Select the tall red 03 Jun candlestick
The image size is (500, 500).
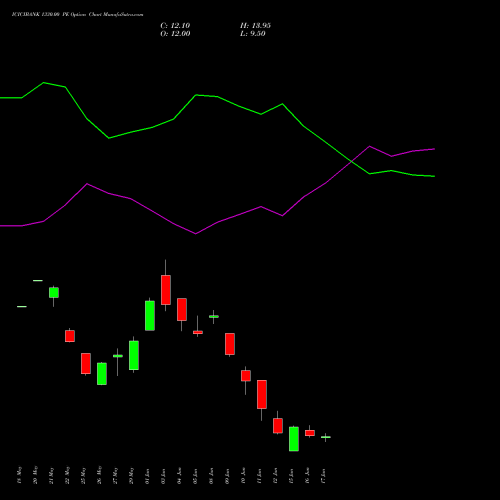[x=166, y=290]
